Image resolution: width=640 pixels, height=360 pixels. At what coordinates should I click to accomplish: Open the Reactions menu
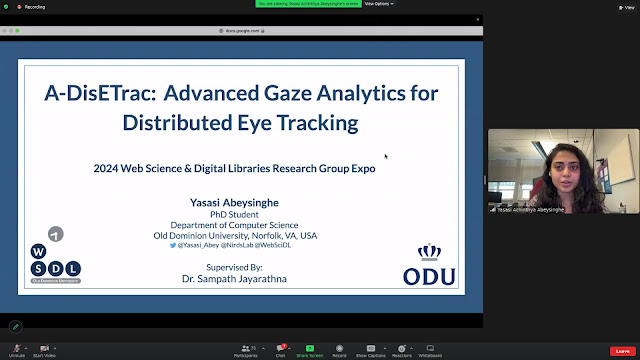point(402,350)
